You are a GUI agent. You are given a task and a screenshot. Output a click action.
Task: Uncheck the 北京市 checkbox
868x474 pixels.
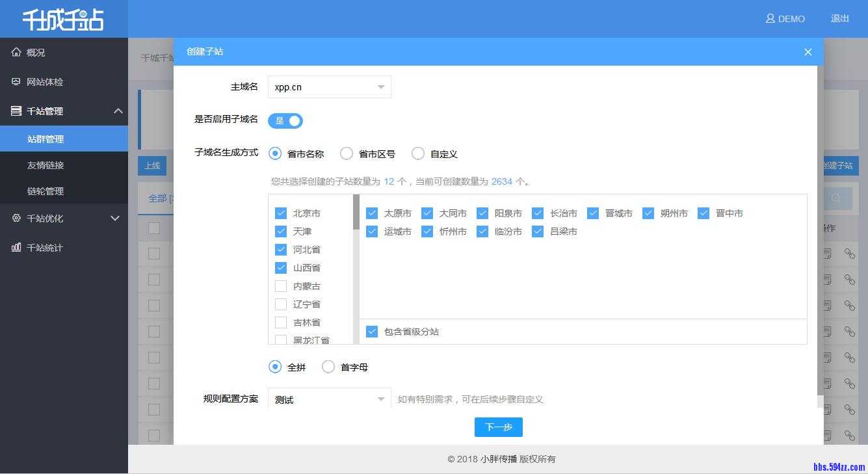[x=281, y=213]
